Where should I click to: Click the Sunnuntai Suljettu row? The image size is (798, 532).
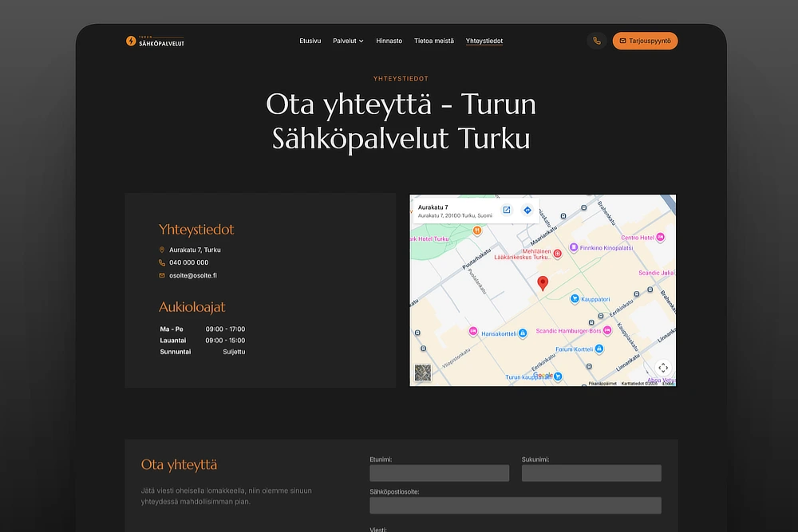[203, 352]
